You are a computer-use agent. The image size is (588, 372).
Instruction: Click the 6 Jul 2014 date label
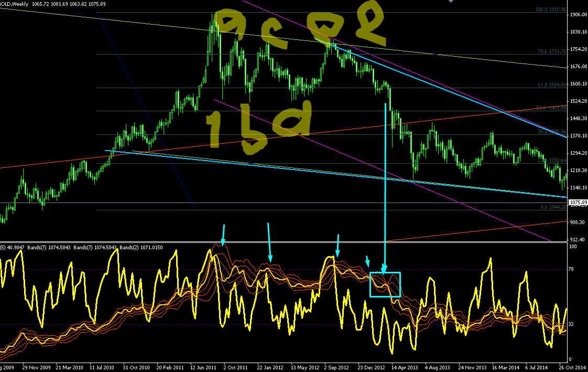point(537,367)
